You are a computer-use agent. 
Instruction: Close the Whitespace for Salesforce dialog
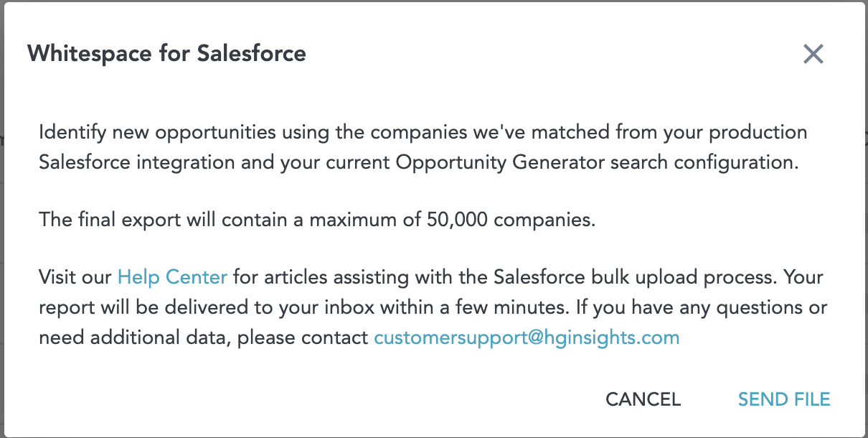813,54
